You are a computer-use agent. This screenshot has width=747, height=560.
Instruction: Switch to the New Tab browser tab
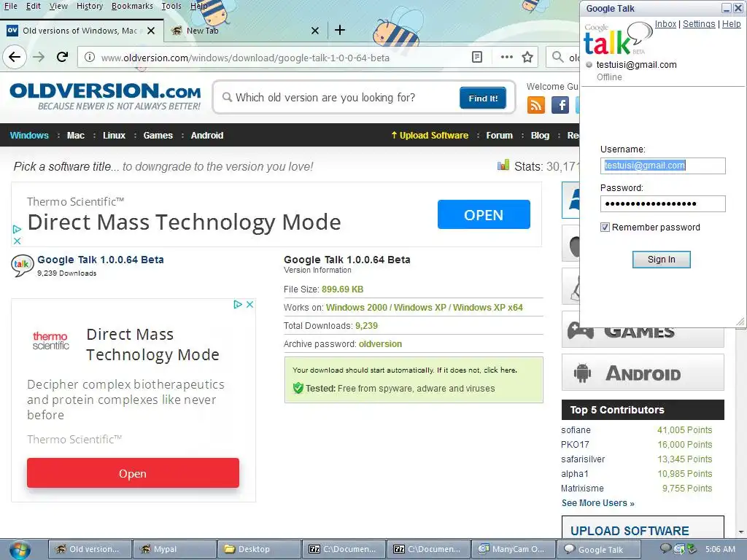click(245, 31)
